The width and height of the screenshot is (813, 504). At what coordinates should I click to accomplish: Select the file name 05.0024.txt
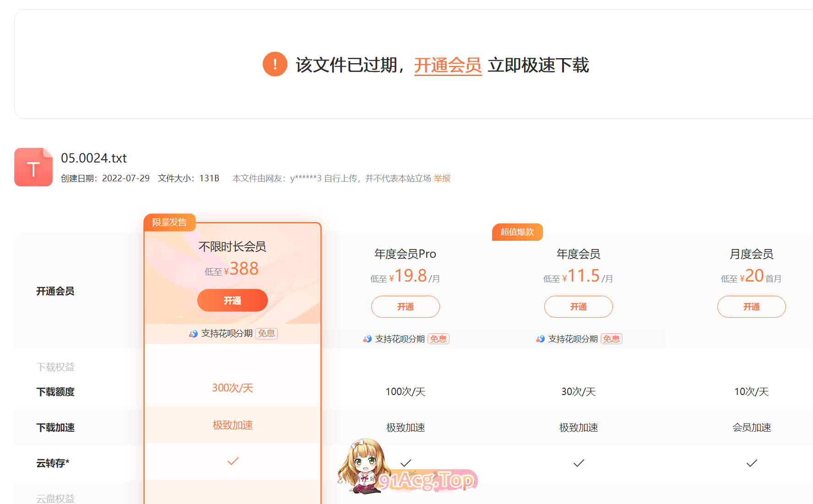[x=94, y=158]
